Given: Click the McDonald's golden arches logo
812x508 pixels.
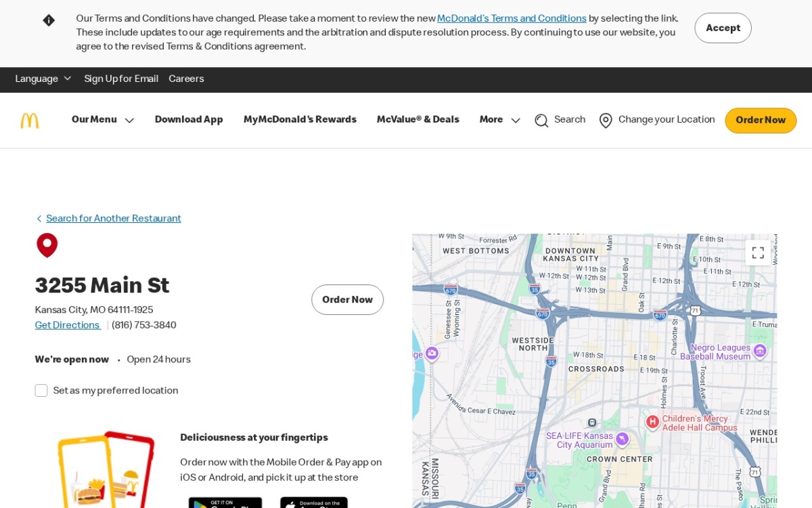Looking at the screenshot, I should pyautogui.click(x=30, y=121).
